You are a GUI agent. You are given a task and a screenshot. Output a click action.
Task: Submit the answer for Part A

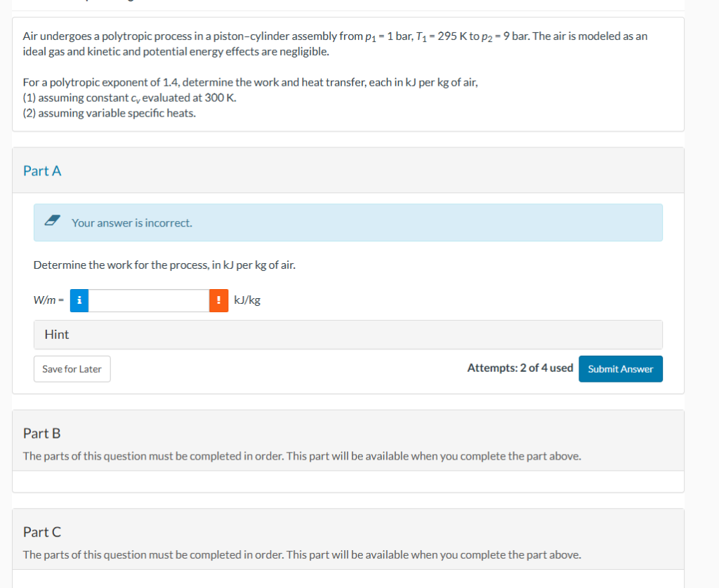point(621,369)
